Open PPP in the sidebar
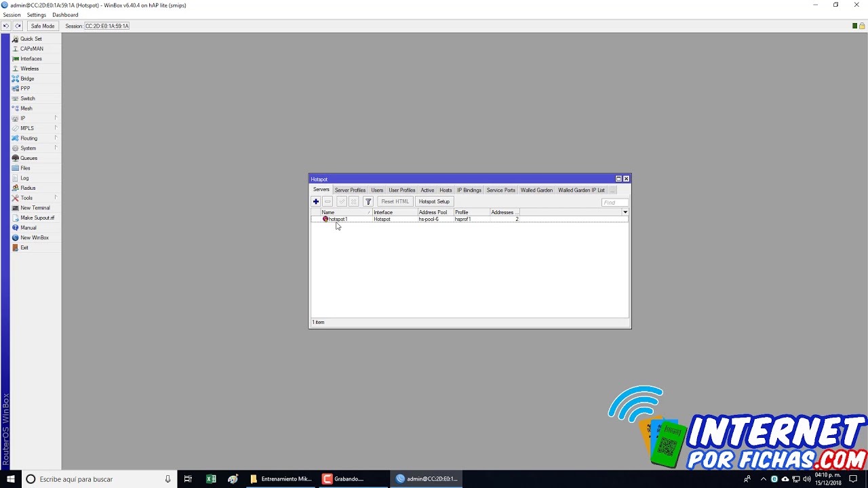This screenshot has height=488, width=868. (x=25, y=88)
